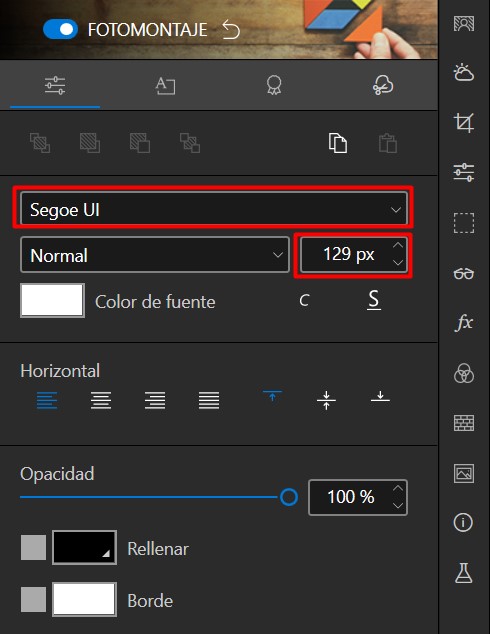Click the copy style icon
Screen dimensions: 490x634
tap(338, 143)
